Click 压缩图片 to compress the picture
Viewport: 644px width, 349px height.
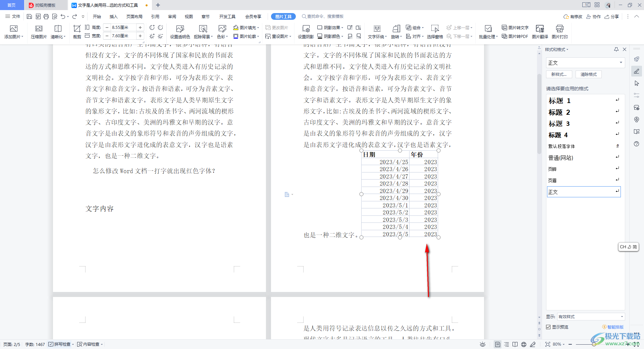tap(39, 32)
